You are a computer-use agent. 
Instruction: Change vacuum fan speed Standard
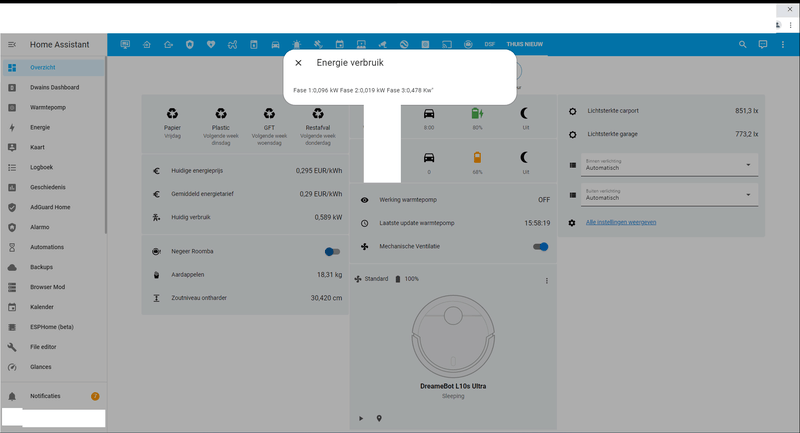click(371, 279)
